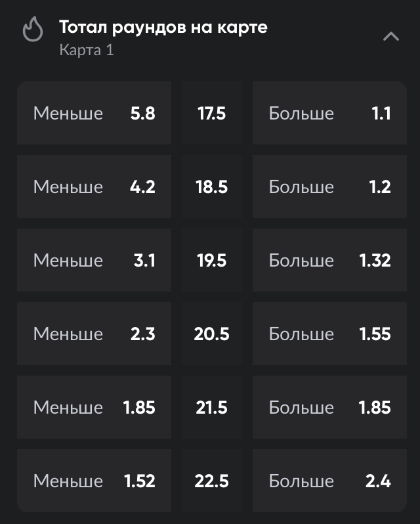Click the 17.5 total line cell
The height and width of the screenshot is (524, 420).
tap(211, 114)
